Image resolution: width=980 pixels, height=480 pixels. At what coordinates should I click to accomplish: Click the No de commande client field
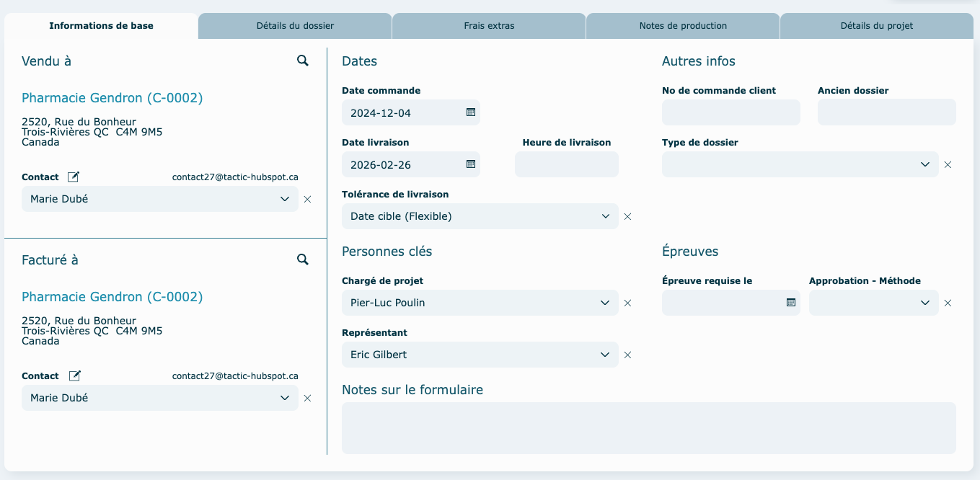[730, 112]
